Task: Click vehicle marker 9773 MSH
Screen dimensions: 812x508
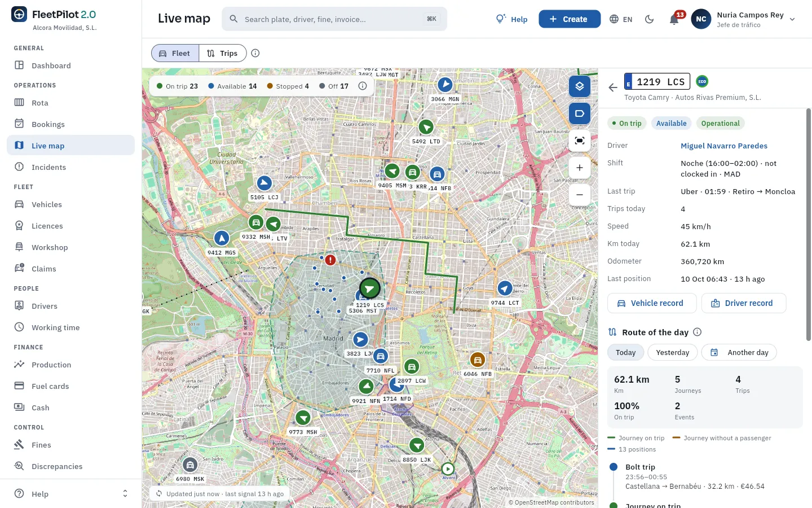Action: (303, 418)
